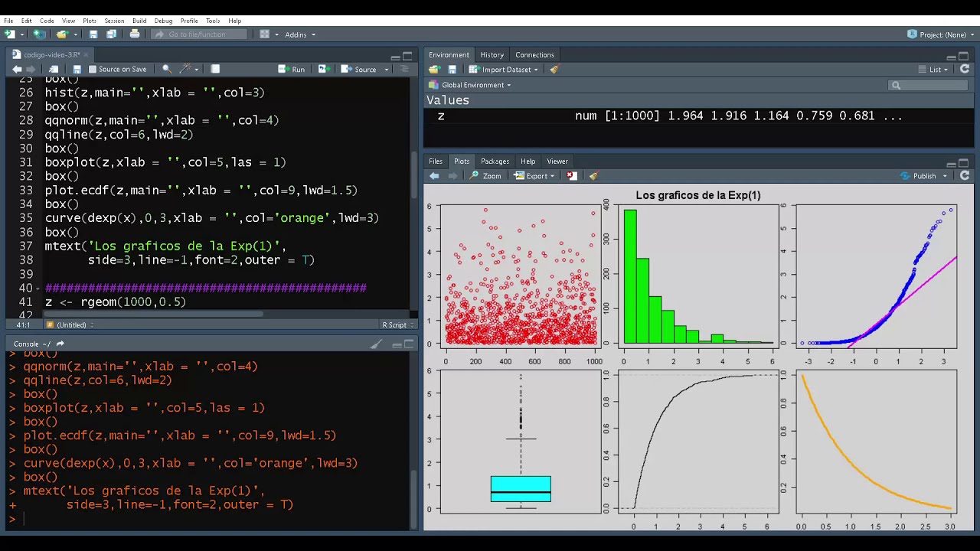The image size is (980, 551).
Task: Click the create new project icon
Action: (x=38, y=34)
